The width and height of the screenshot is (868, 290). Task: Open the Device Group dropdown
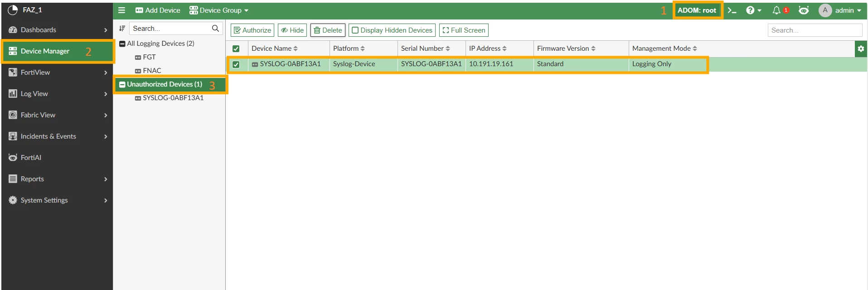(x=219, y=10)
